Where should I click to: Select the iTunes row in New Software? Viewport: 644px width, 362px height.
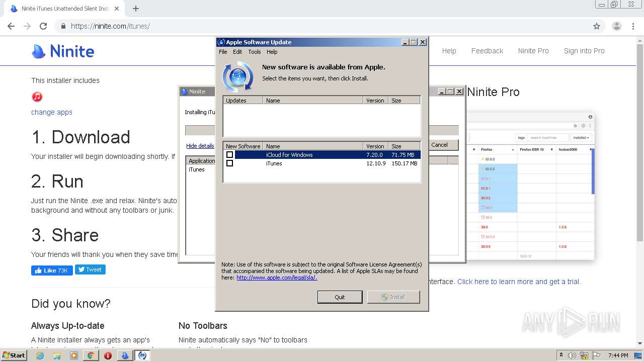[322, 163]
